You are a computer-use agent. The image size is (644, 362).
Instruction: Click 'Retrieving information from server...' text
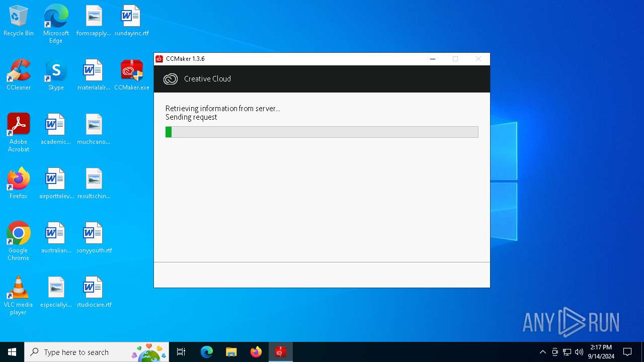point(223,109)
